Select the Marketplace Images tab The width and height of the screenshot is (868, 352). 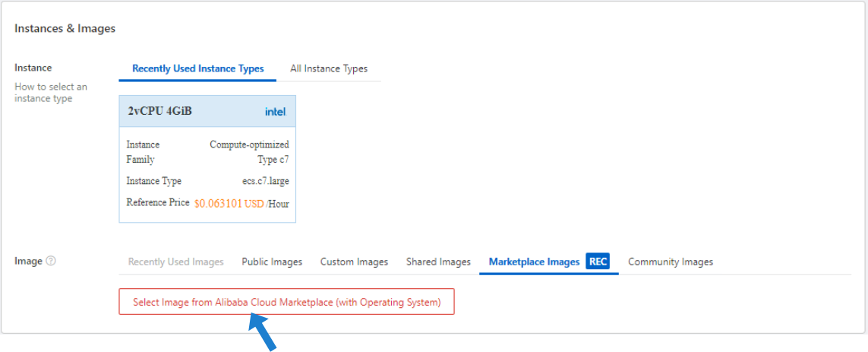pyautogui.click(x=534, y=262)
